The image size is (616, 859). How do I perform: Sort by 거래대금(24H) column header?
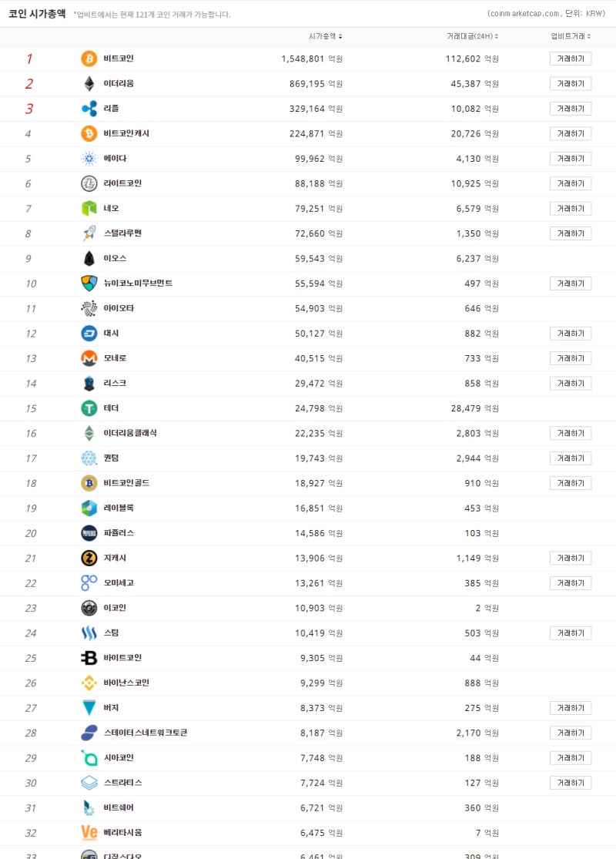click(x=472, y=36)
